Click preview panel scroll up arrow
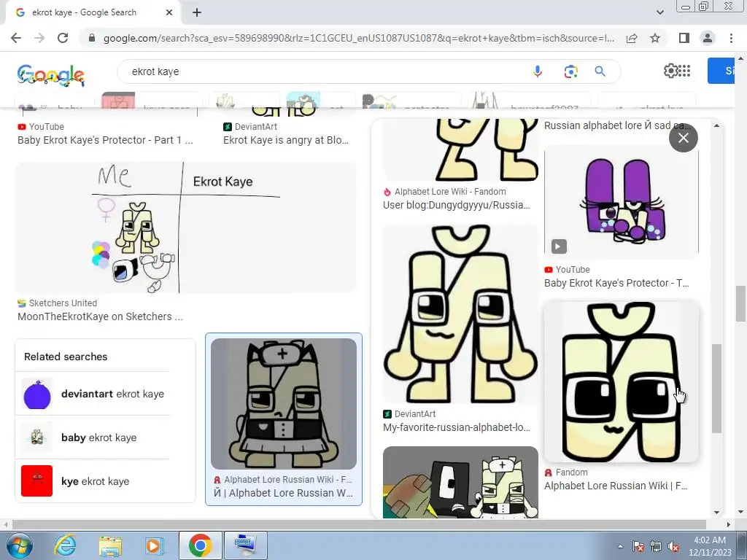 tap(716, 125)
